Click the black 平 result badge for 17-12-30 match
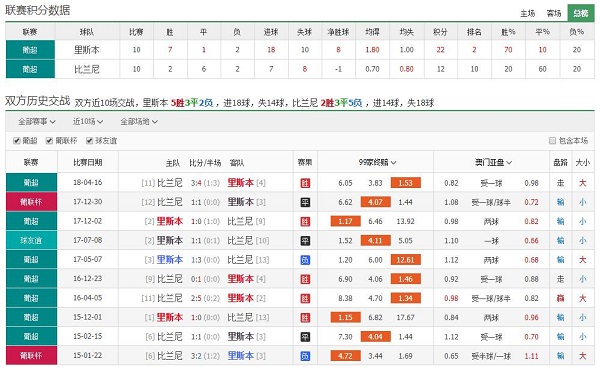 tap(305, 202)
